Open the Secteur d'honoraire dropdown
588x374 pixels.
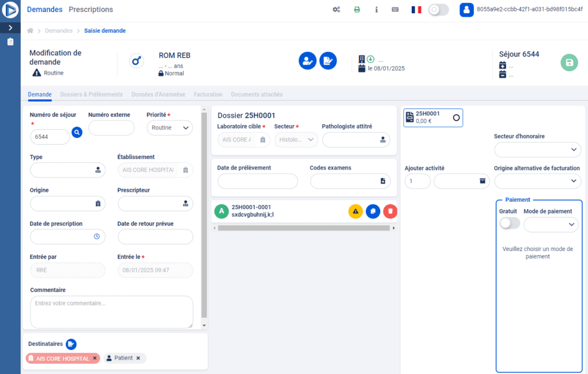(537, 149)
